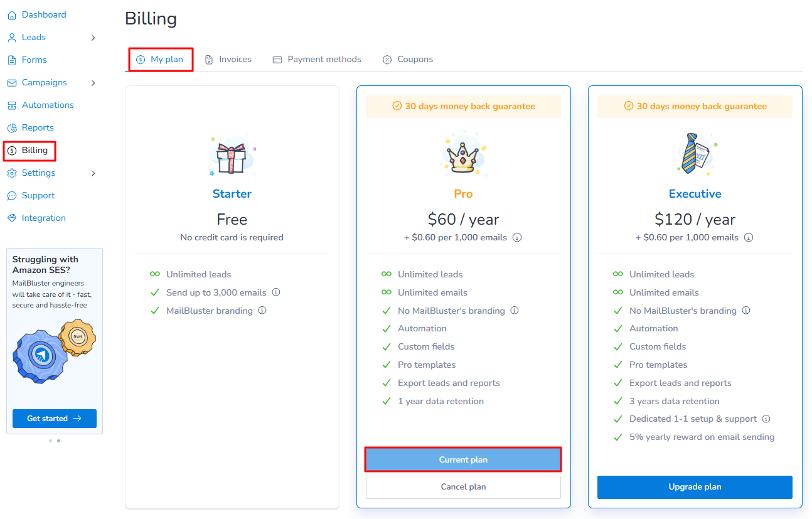Image resolution: width=812 pixels, height=519 pixels.
Task: Click info icon beside Dedicated 1-1 setup & support
Action: pyautogui.click(x=766, y=419)
